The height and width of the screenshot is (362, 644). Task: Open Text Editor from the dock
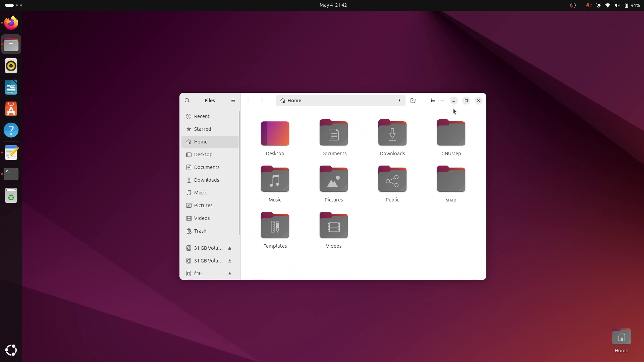tap(11, 153)
